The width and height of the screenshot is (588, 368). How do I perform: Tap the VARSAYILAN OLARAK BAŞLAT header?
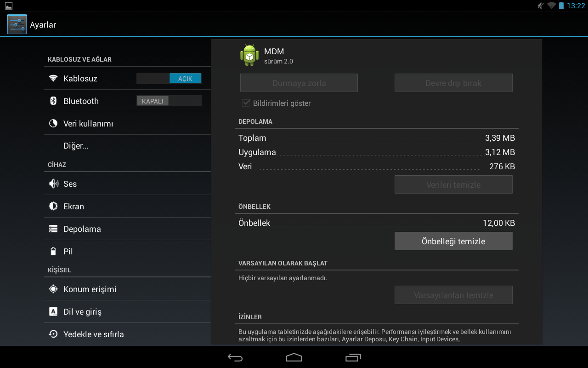point(283,263)
